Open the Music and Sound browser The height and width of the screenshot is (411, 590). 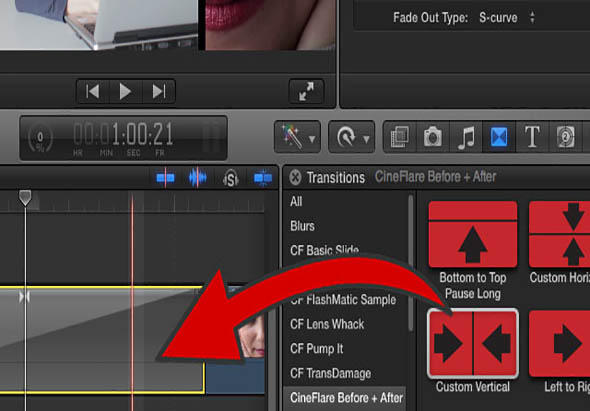466,137
